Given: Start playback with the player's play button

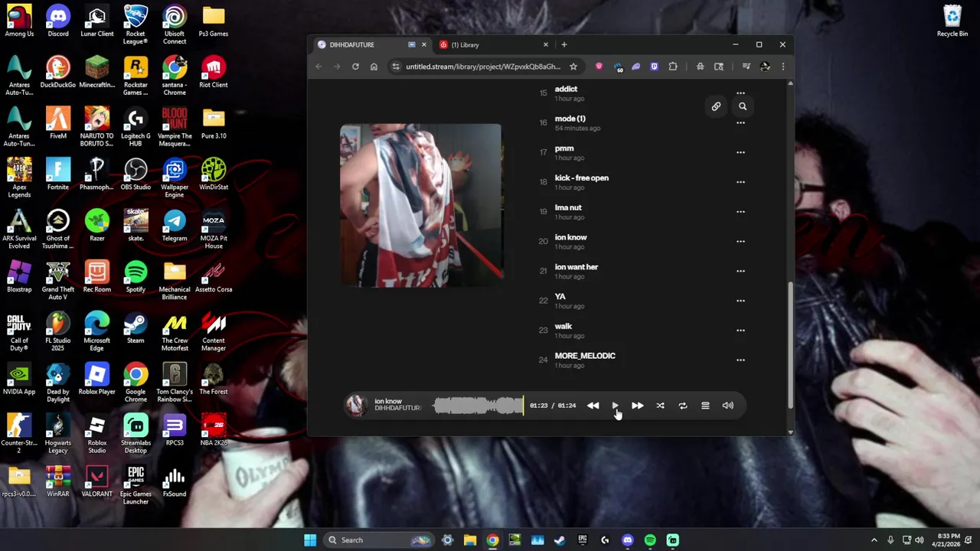Looking at the screenshot, I should coord(615,406).
